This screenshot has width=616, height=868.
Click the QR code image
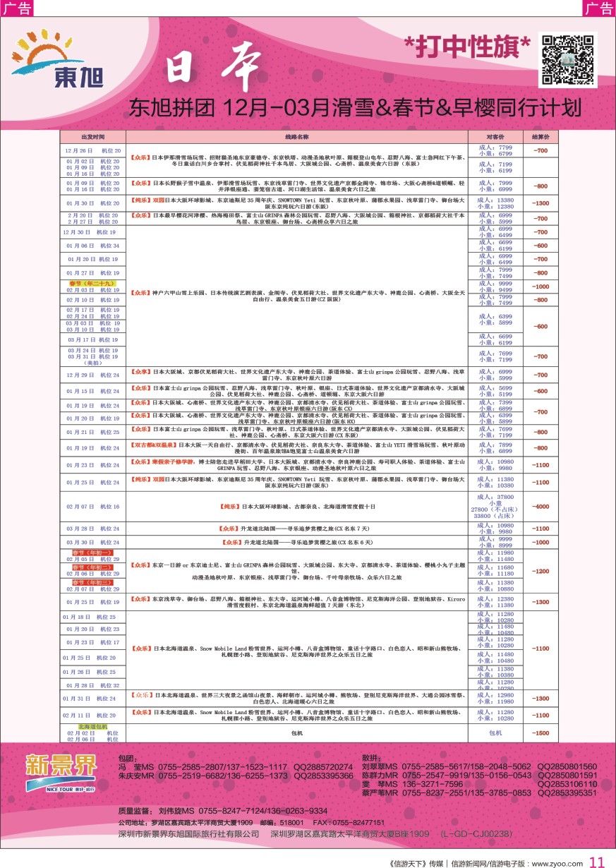pos(567,59)
